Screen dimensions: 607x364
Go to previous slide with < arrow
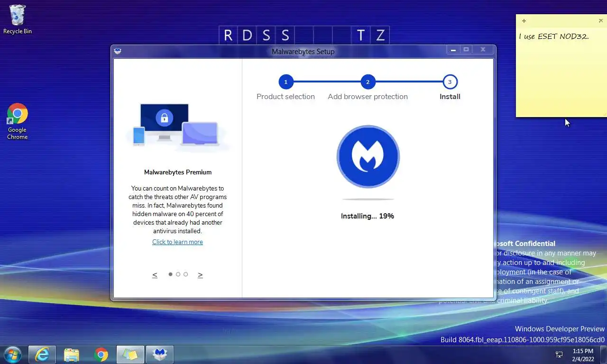tap(155, 274)
